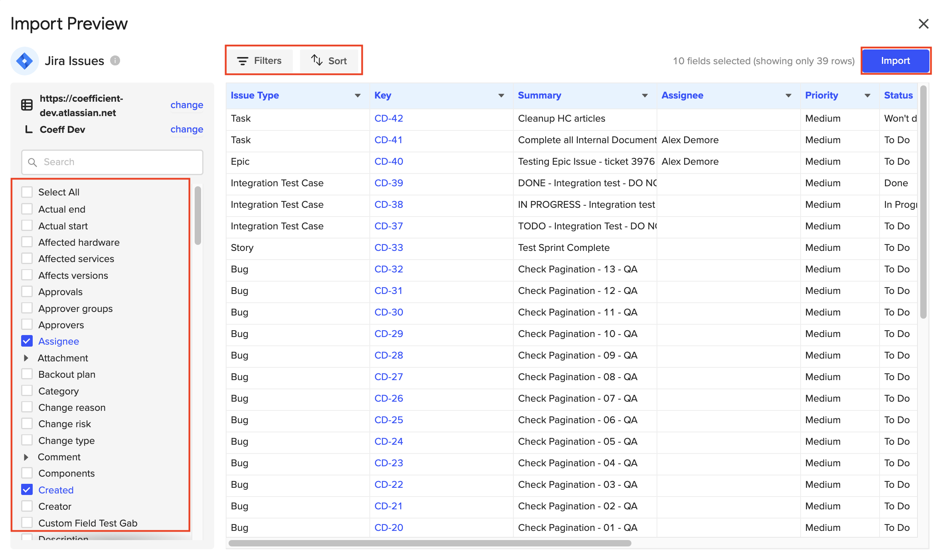Click the '10 fields selected' status text
Image resolution: width=939 pixels, height=560 pixels.
[763, 61]
